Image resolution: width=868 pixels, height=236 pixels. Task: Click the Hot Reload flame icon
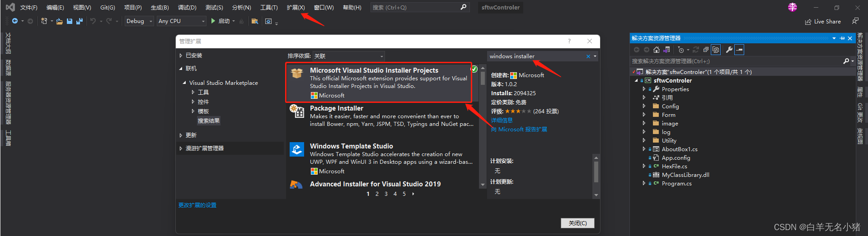tap(242, 21)
